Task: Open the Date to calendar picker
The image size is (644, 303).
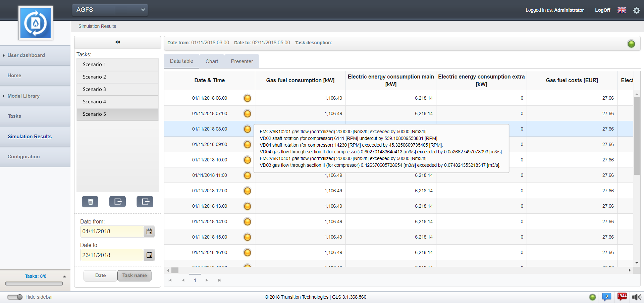Action: tap(149, 255)
